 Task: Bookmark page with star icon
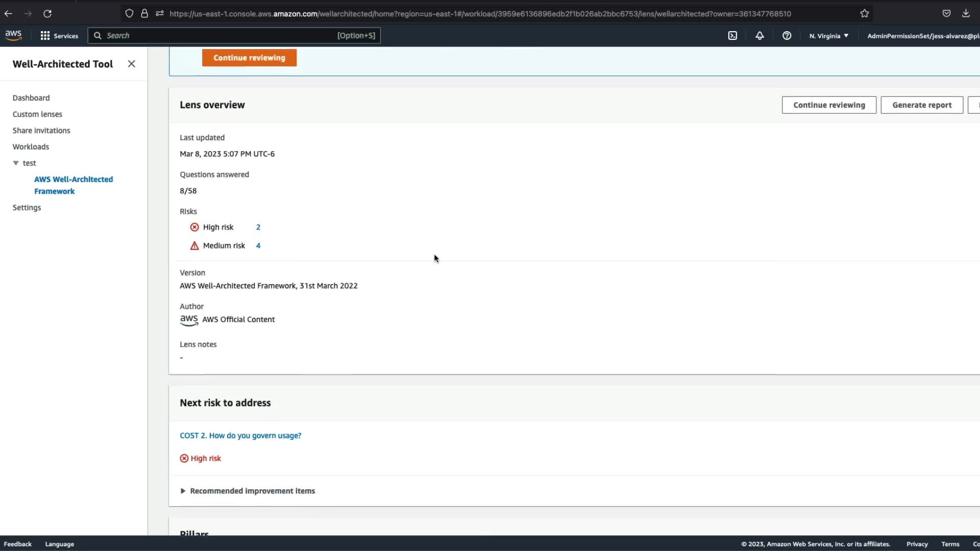coord(864,14)
